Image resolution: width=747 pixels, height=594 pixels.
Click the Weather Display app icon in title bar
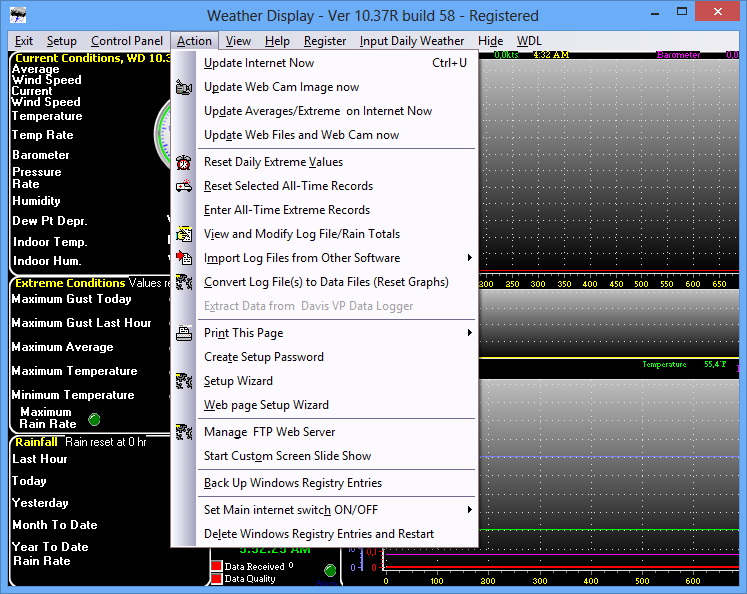point(18,15)
